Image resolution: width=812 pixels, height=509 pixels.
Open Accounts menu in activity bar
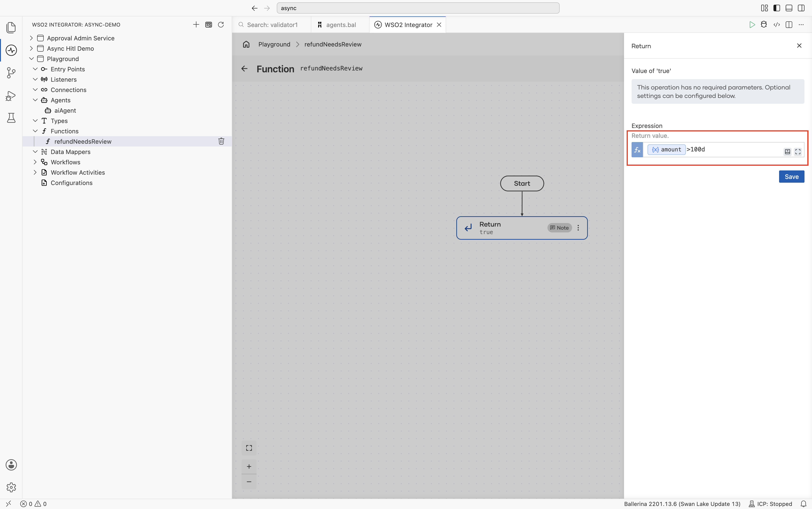(x=11, y=465)
